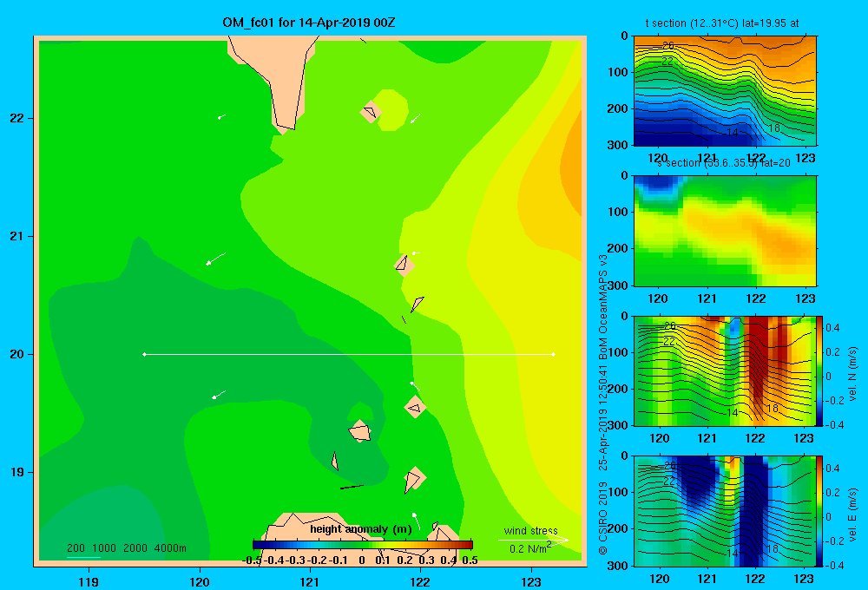Click the "200 1000 2000 4000m" depth legend
Image resolution: width=868 pixels, height=590 pixels.
[127, 548]
